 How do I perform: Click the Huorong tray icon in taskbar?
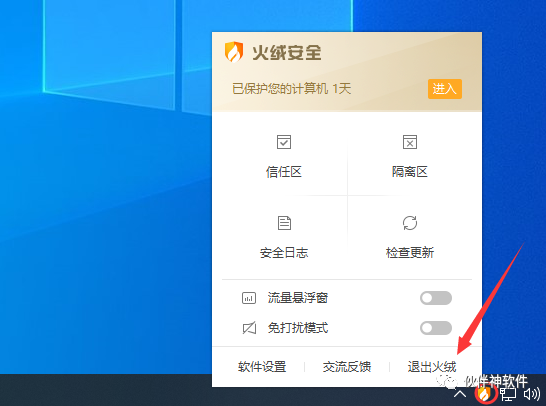tap(484, 394)
